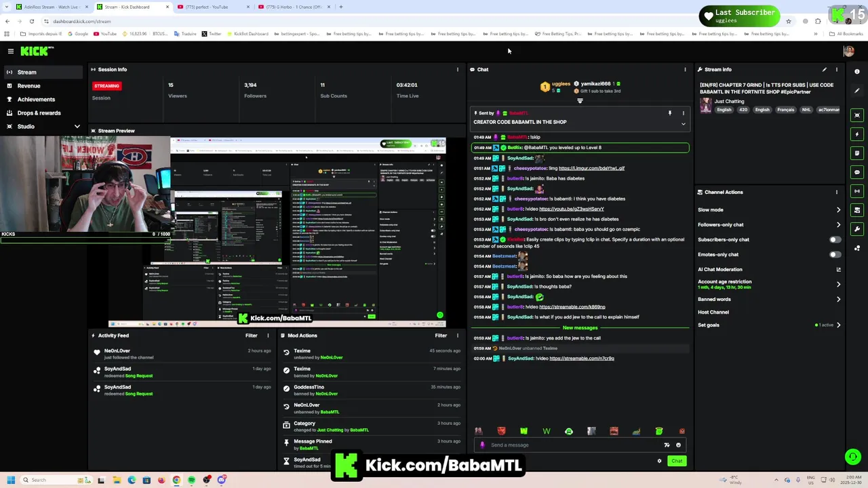Click the stream preview video
The image size is (868, 488).
click(277, 231)
